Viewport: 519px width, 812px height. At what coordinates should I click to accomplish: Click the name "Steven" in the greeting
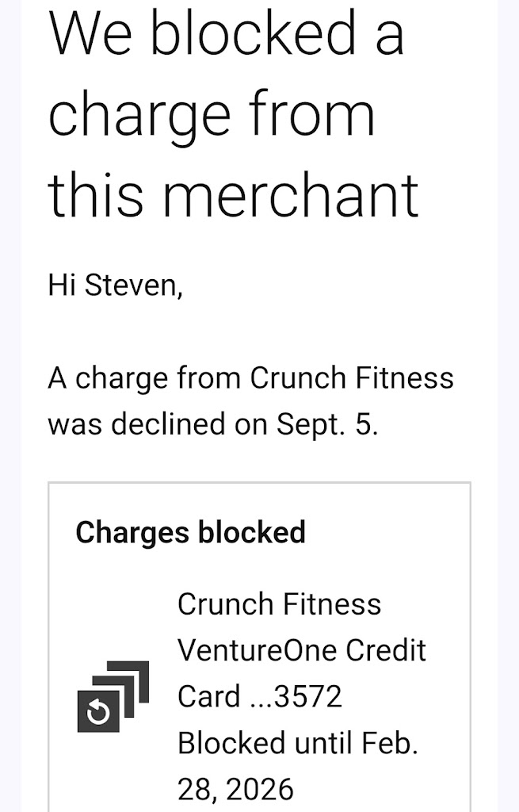coord(133,285)
